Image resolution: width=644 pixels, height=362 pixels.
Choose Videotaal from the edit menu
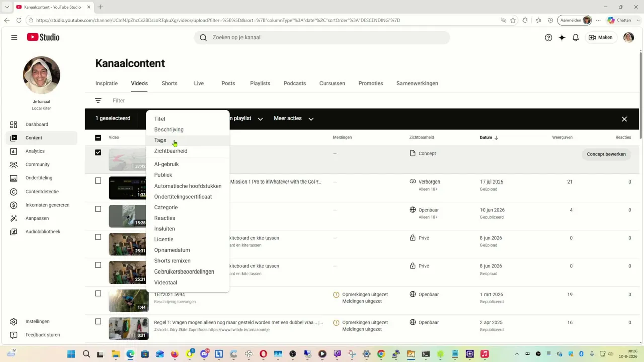click(188, 283)
